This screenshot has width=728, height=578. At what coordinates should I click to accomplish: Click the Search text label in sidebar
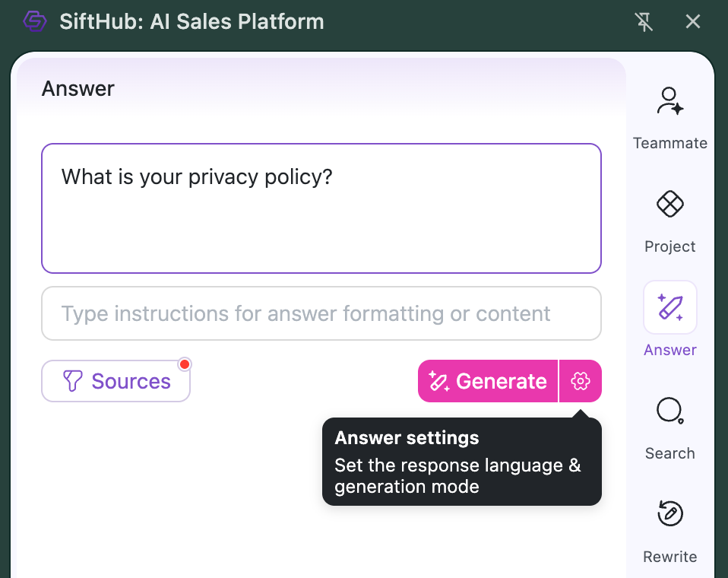669,453
